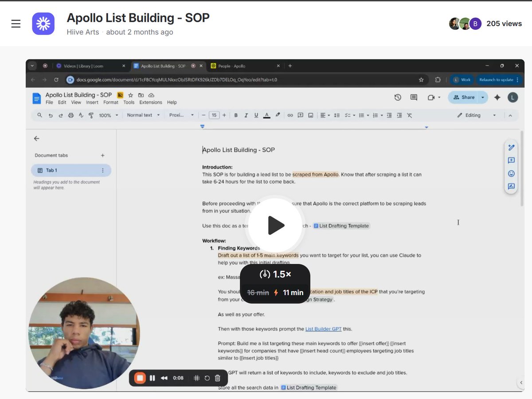Click the purple B viewer avatar
This screenshot has height=399, width=532.
[475, 23]
